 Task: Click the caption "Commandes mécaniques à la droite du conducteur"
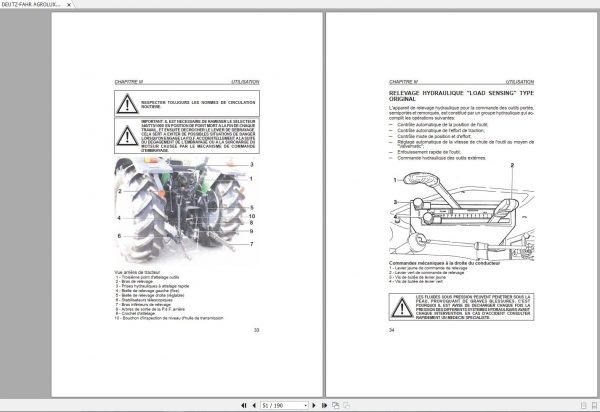[444, 263]
